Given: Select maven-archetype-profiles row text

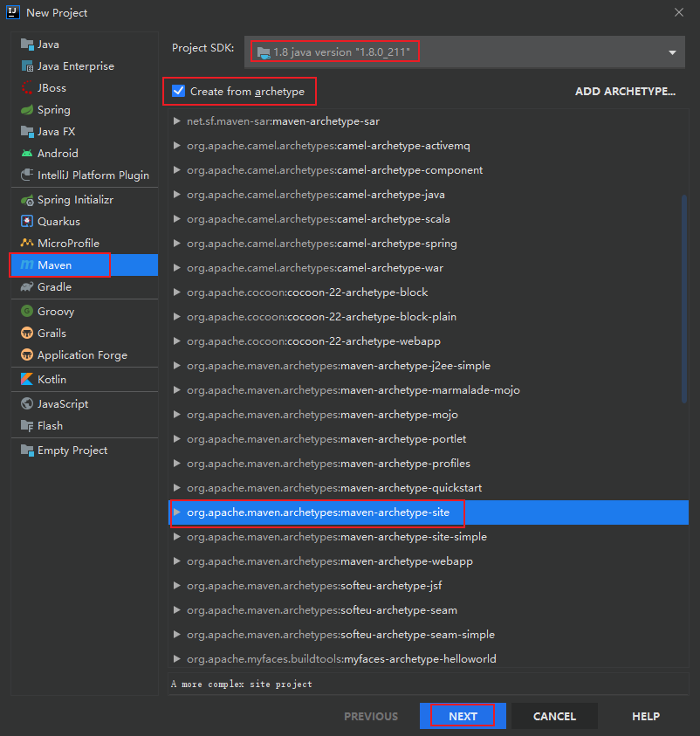Looking at the screenshot, I should tap(328, 464).
